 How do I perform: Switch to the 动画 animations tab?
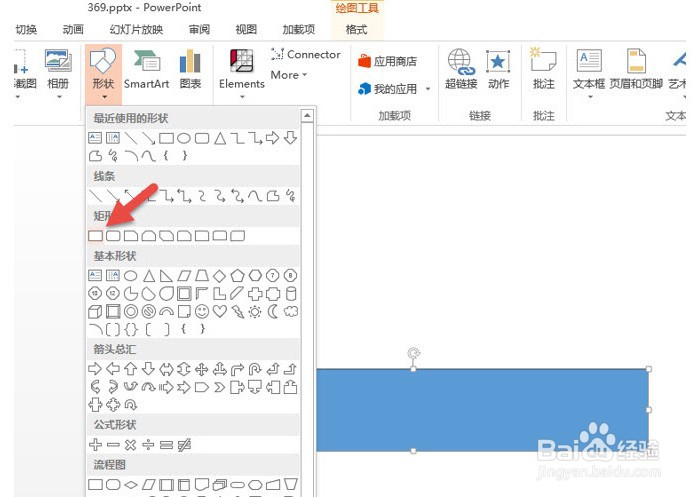click(x=73, y=29)
